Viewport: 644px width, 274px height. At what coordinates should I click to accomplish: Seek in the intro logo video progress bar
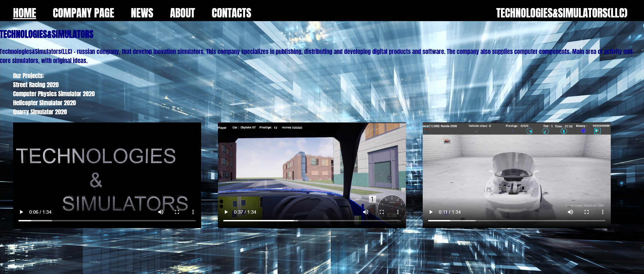107,221
